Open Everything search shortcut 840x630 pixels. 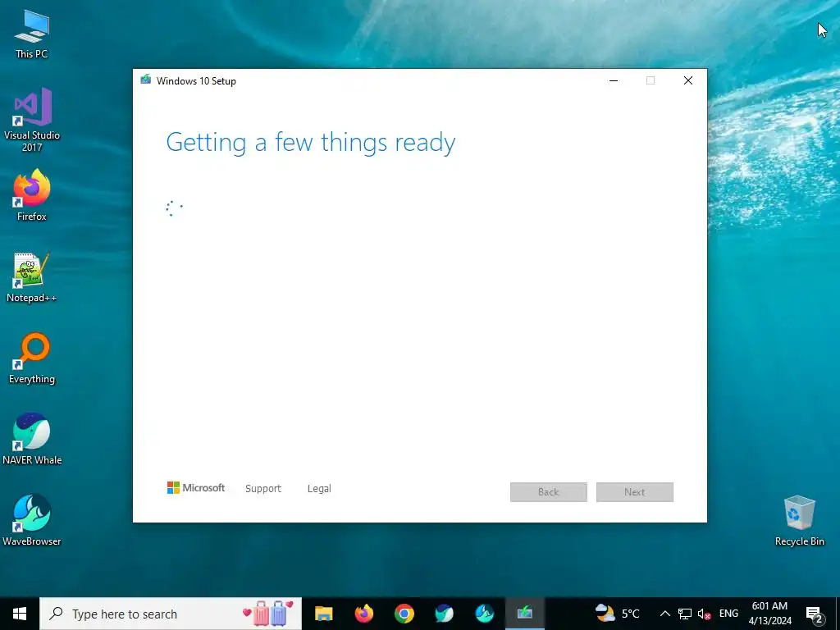pyautogui.click(x=32, y=358)
